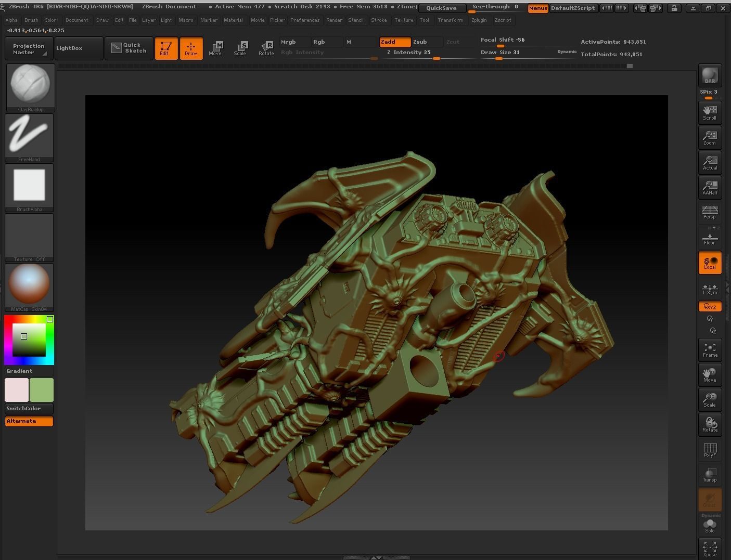Open LightBox browser
Viewport: 731px width, 560px height.
[x=79, y=48]
